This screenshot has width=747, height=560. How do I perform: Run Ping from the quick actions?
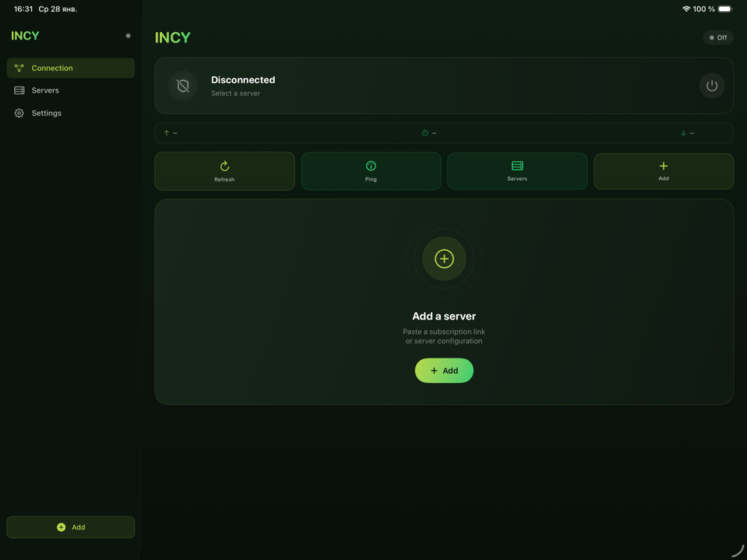371,171
